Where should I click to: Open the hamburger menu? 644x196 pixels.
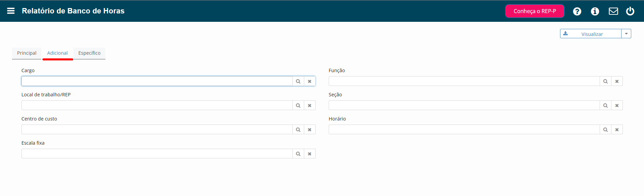11,11
